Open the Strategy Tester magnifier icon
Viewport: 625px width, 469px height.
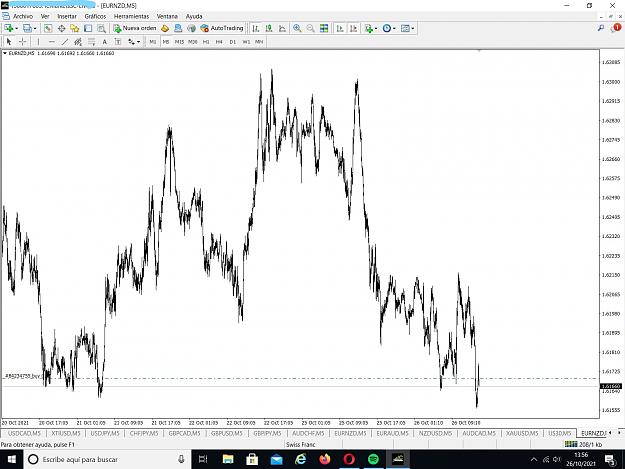pos(101,28)
